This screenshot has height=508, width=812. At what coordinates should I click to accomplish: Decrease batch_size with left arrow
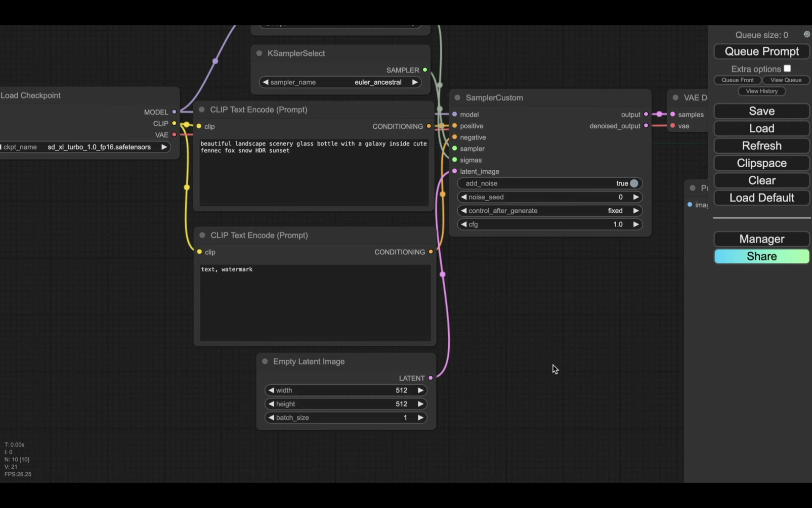pos(271,418)
